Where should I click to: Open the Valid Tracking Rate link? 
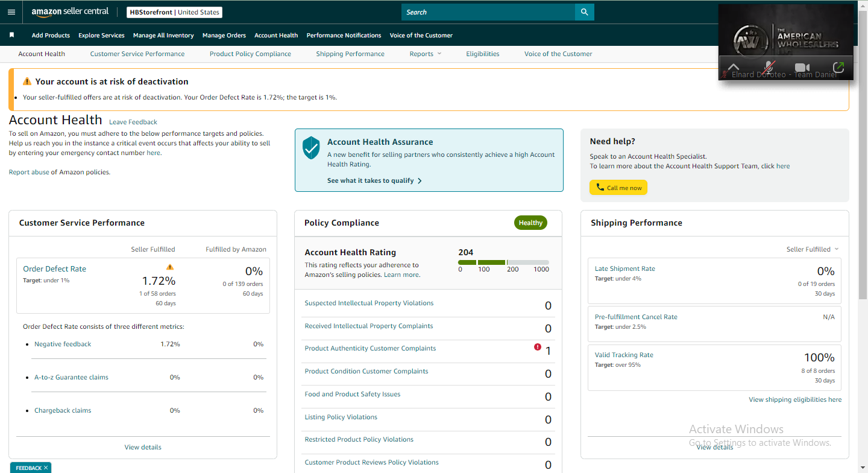point(624,355)
